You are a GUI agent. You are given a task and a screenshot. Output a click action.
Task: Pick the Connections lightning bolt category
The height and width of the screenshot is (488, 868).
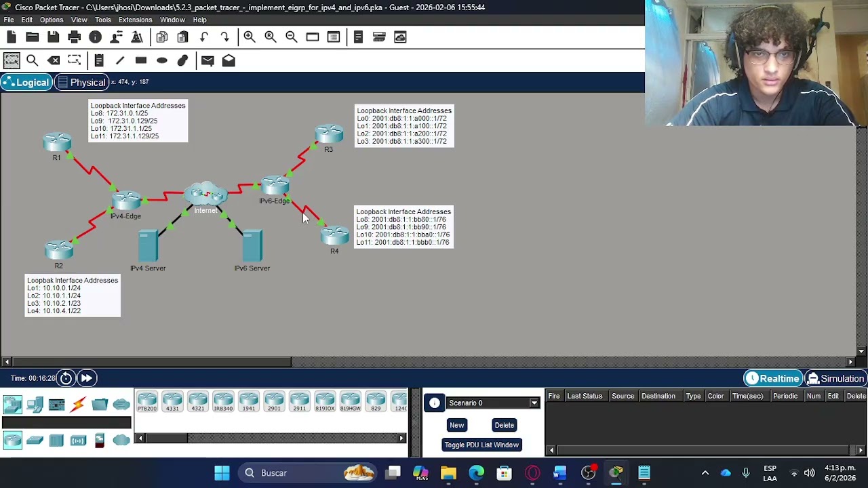click(x=78, y=405)
